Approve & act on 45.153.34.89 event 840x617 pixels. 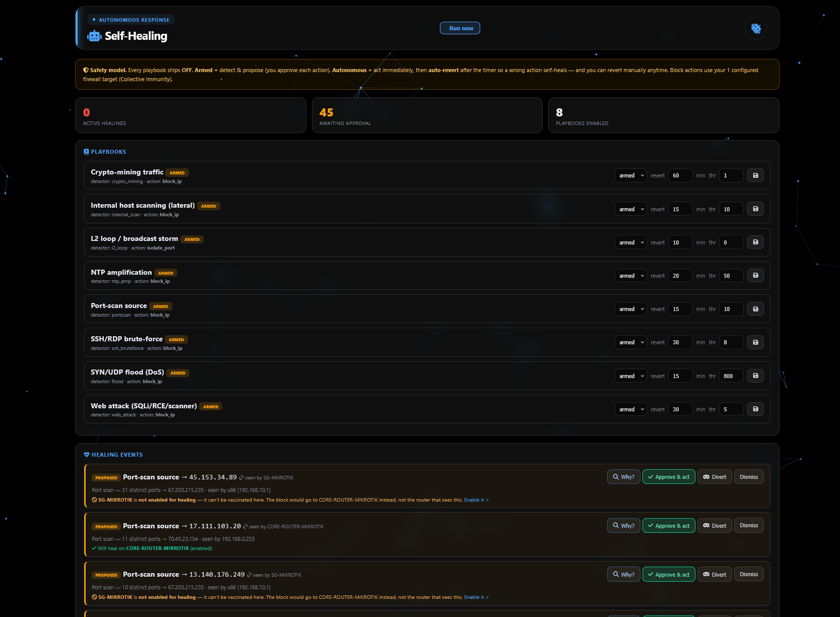(669, 477)
